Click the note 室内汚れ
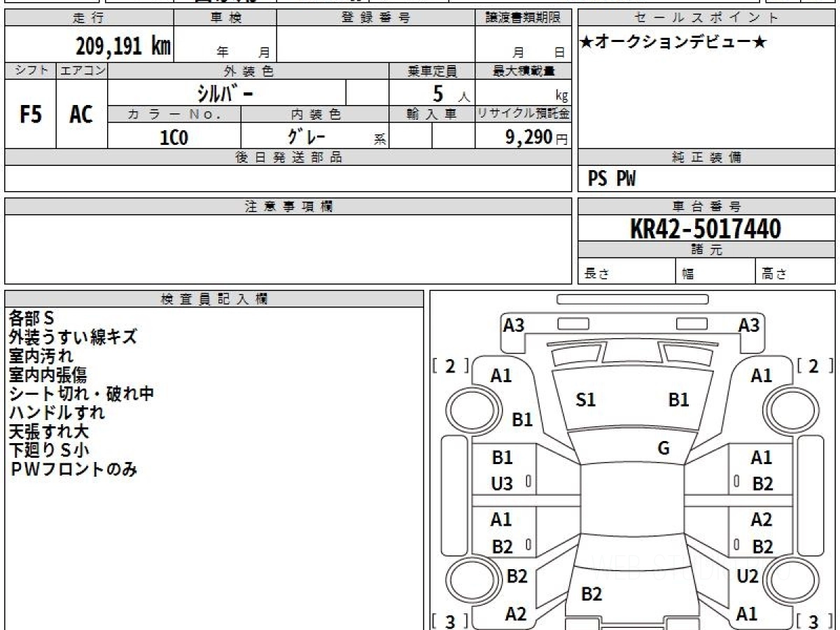Screen dimensions: 840x630 (x=41, y=356)
